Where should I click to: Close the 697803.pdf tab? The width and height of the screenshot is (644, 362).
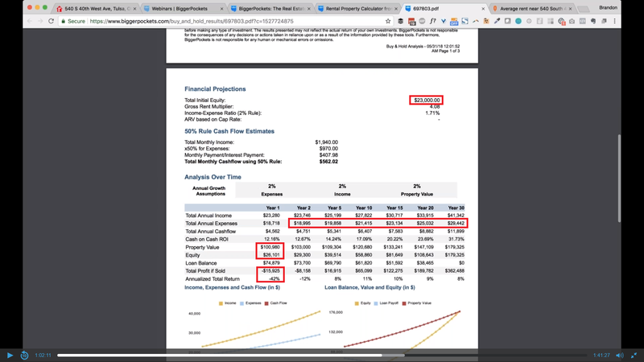pyautogui.click(x=482, y=9)
